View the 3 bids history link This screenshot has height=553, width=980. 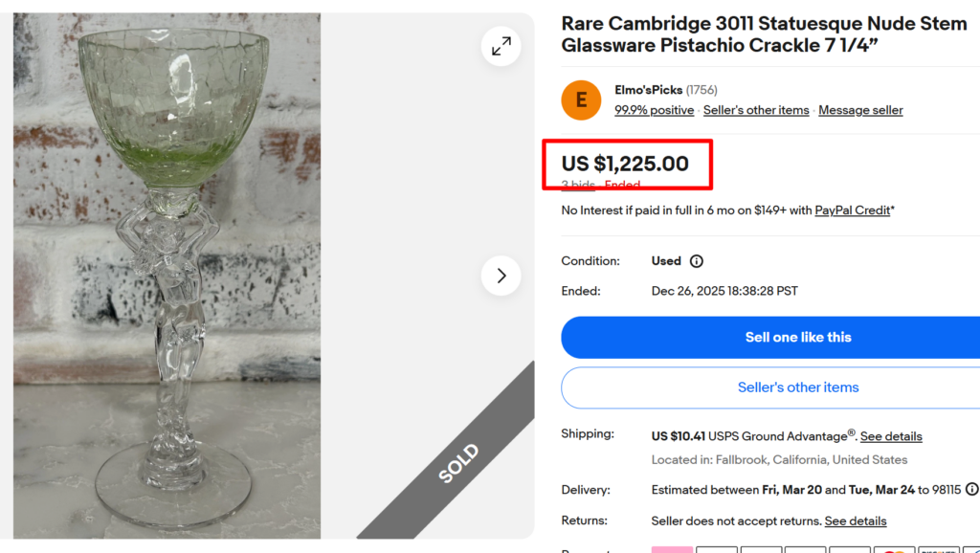[578, 185]
